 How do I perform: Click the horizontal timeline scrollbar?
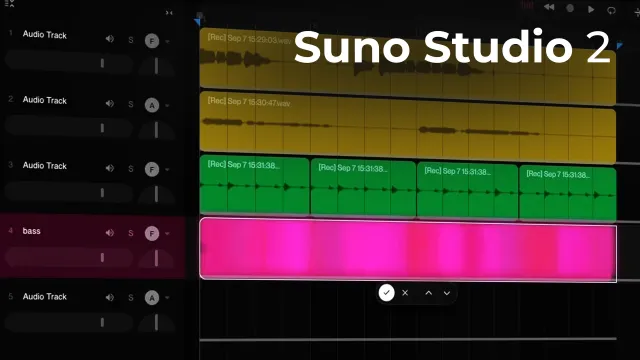tap(408, 339)
